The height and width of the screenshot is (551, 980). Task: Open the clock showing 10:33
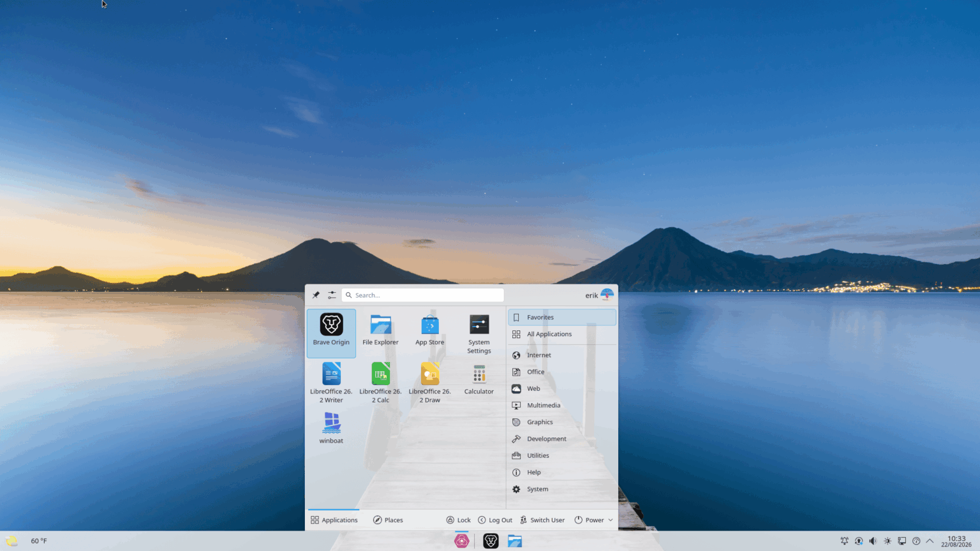tap(956, 541)
